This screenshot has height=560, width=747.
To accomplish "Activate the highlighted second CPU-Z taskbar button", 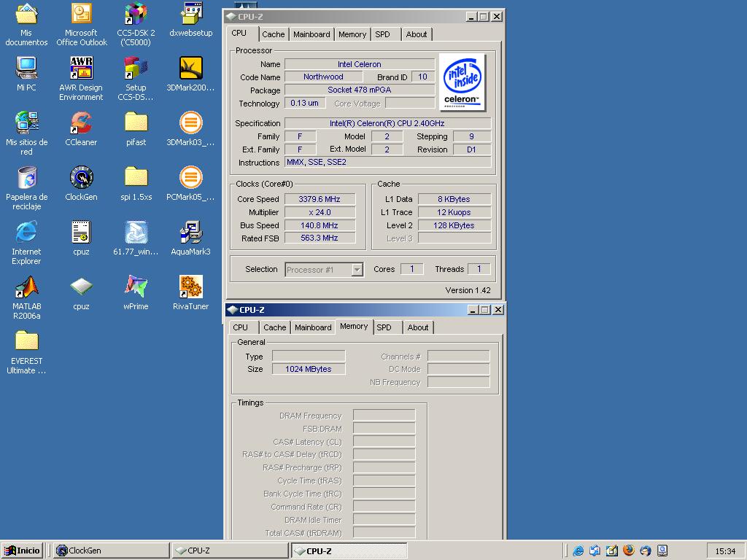I will coord(349,551).
